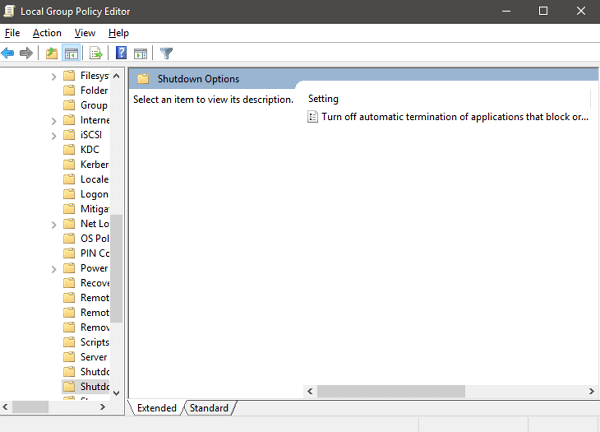The width and height of the screenshot is (600, 432).
Task: Switch to the Standard tab
Action: coord(209,408)
